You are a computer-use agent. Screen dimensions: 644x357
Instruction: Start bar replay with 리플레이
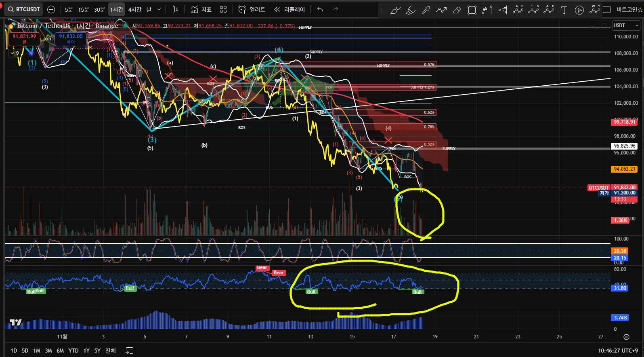point(289,9)
